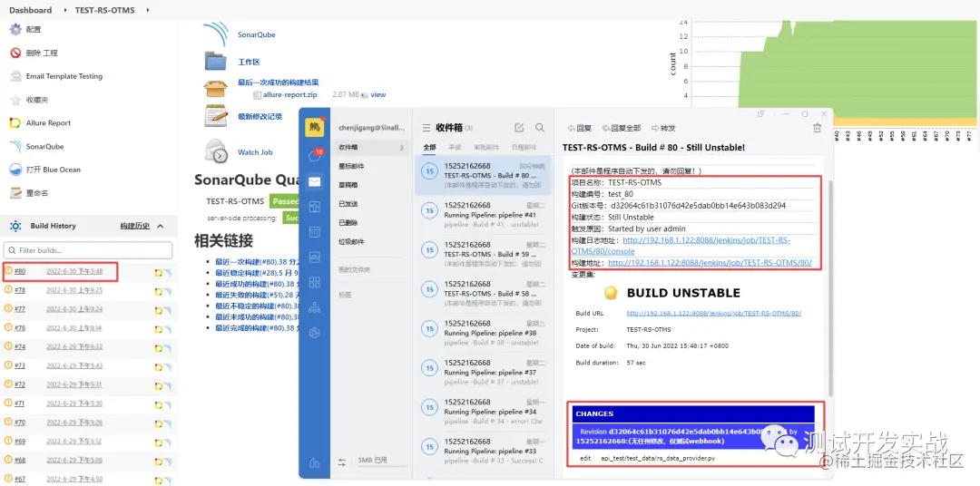Open 构建历史 trend link
Image resolution: width=980 pixels, height=486 pixels.
[x=135, y=226]
